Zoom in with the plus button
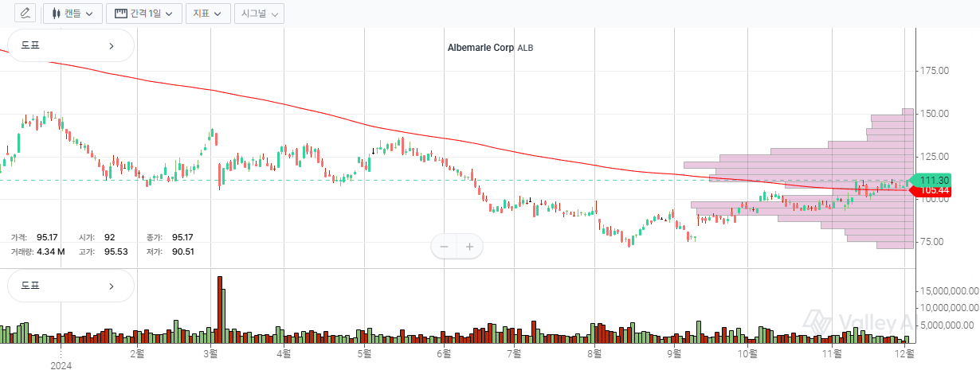 pyautogui.click(x=470, y=247)
